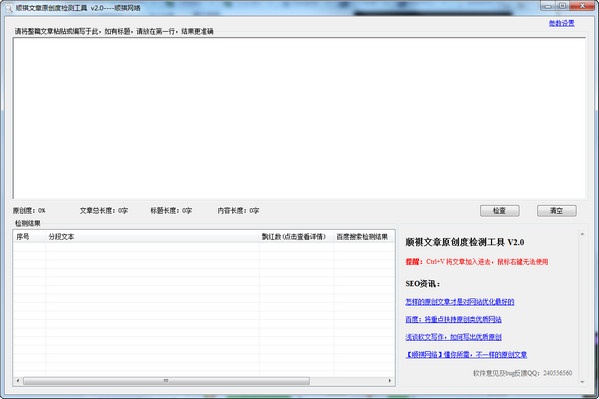Maximize the application window
This screenshot has height=399, width=599.
(562, 6)
